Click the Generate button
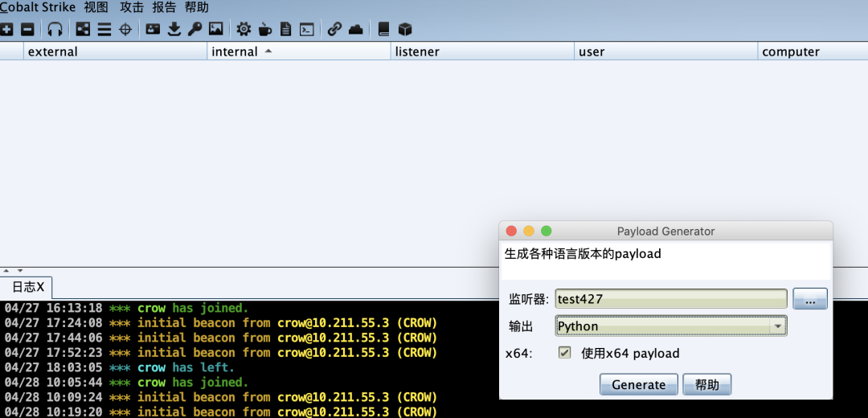 (x=638, y=384)
